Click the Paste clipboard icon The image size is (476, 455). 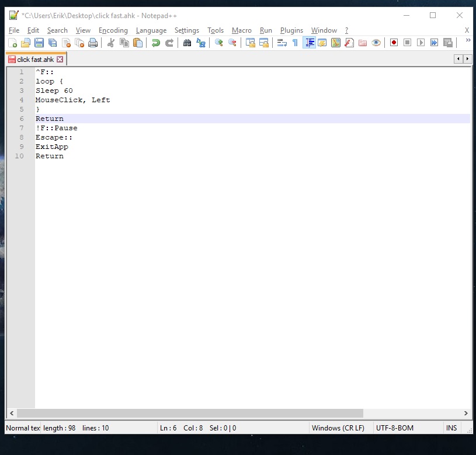point(137,43)
